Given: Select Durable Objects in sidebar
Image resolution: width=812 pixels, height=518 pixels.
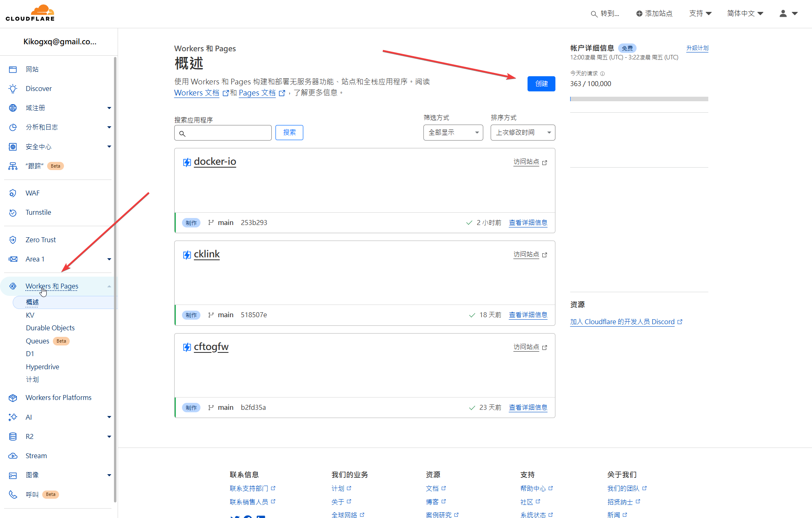Looking at the screenshot, I should click(50, 328).
